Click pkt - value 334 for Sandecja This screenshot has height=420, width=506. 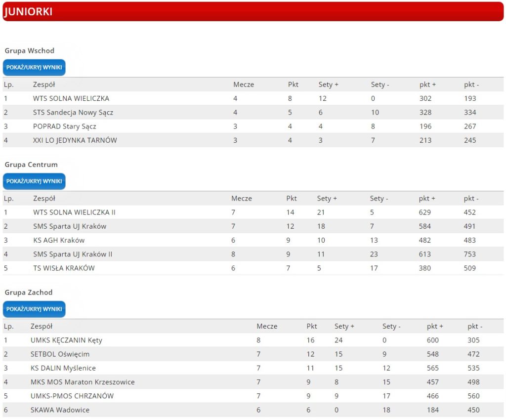point(470,112)
